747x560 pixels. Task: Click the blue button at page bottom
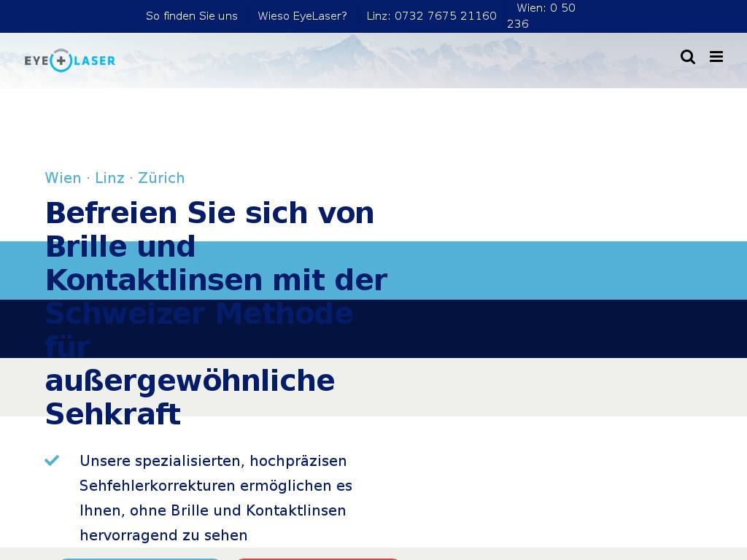(139, 558)
